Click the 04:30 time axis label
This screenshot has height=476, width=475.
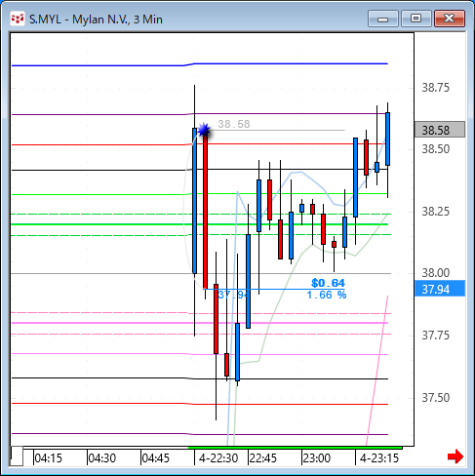pos(102,458)
